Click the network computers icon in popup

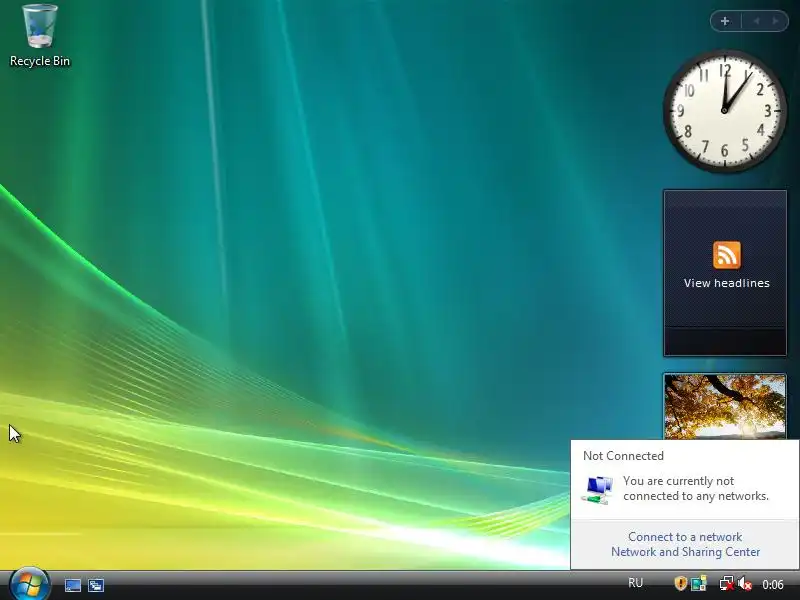[x=598, y=490]
